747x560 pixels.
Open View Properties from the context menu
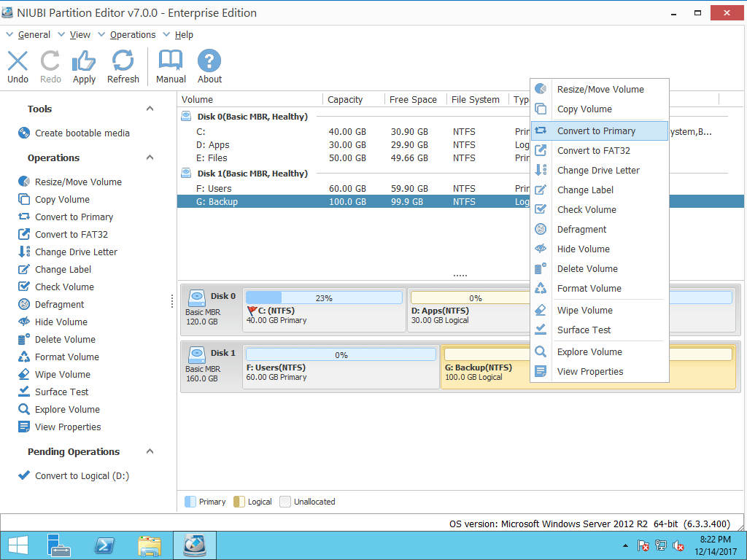(x=600, y=371)
